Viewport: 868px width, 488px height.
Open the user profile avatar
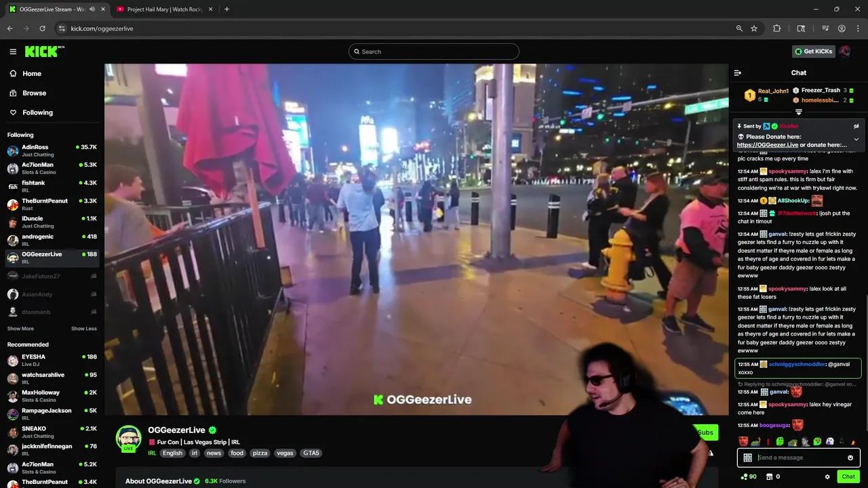(x=845, y=52)
